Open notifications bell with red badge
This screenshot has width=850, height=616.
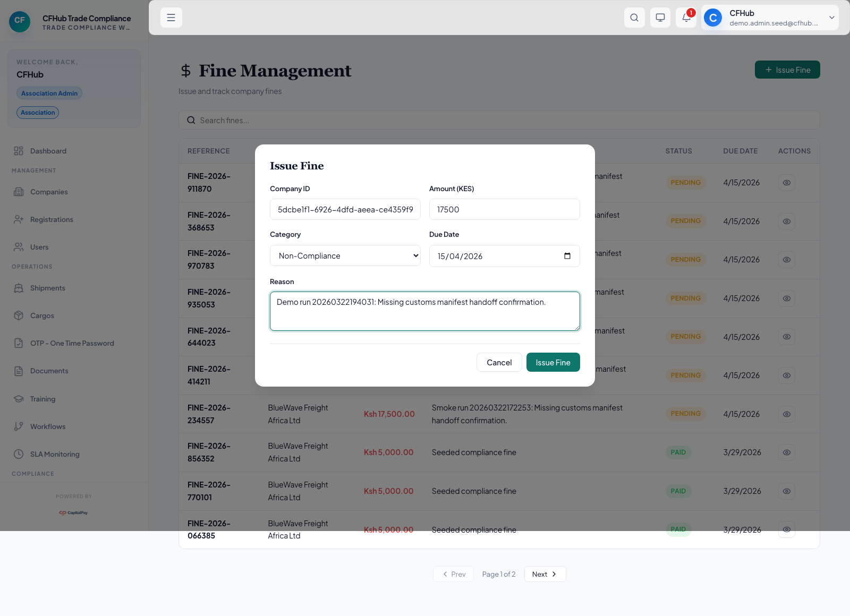point(686,18)
